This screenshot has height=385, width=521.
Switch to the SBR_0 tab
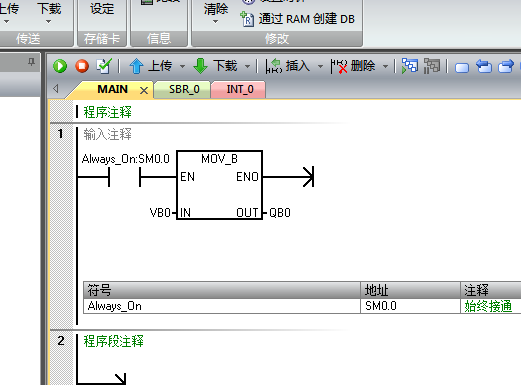click(184, 89)
